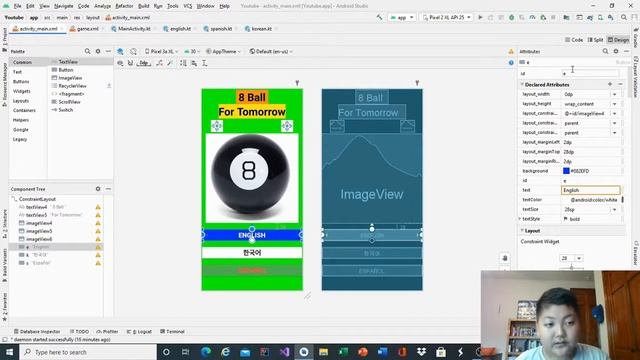The width and height of the screenshot is (640, 360).
Task: Set default margins 8dp button
Action: tap(144, 63)
